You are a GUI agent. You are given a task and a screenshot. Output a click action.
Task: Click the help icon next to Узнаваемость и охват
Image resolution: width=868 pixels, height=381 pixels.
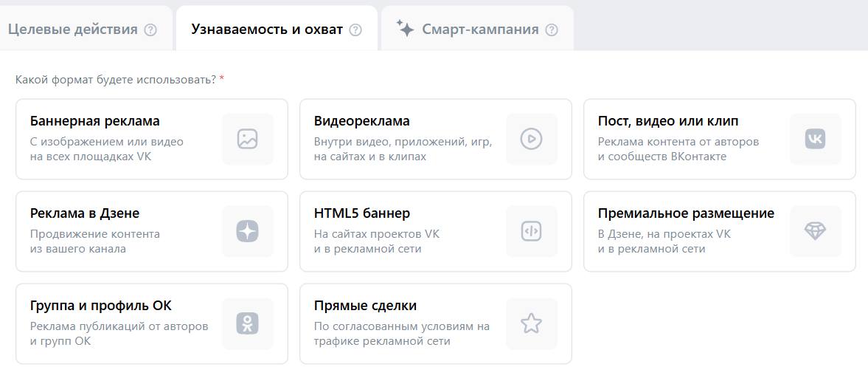[355, 30]
